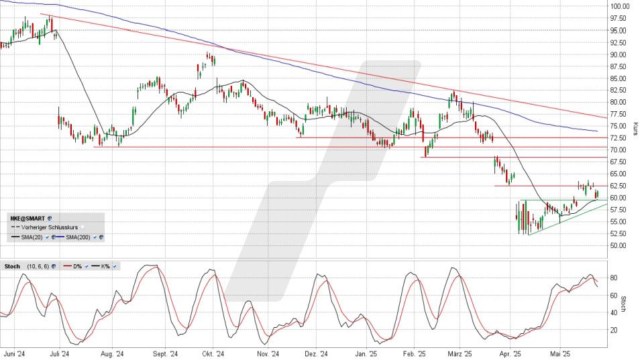Toggle the Vorheriger Schlusskurs checkbox
644x362 pixels.
[82, 227]
